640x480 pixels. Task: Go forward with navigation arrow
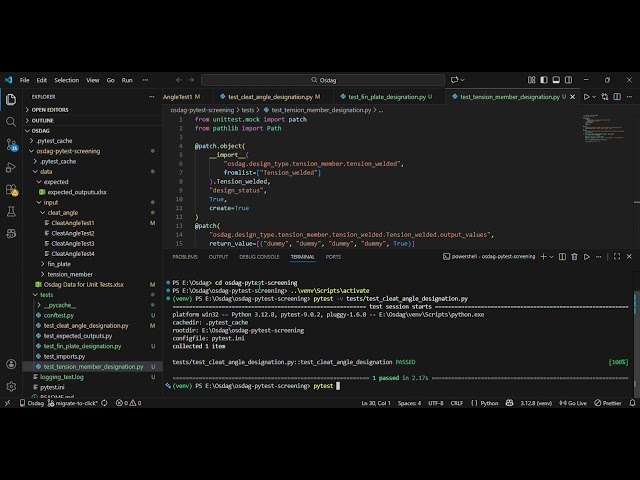point(191,80)
